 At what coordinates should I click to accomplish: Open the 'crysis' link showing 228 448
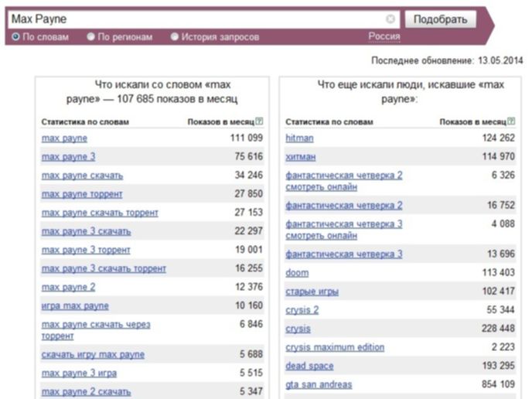[298, 329]
